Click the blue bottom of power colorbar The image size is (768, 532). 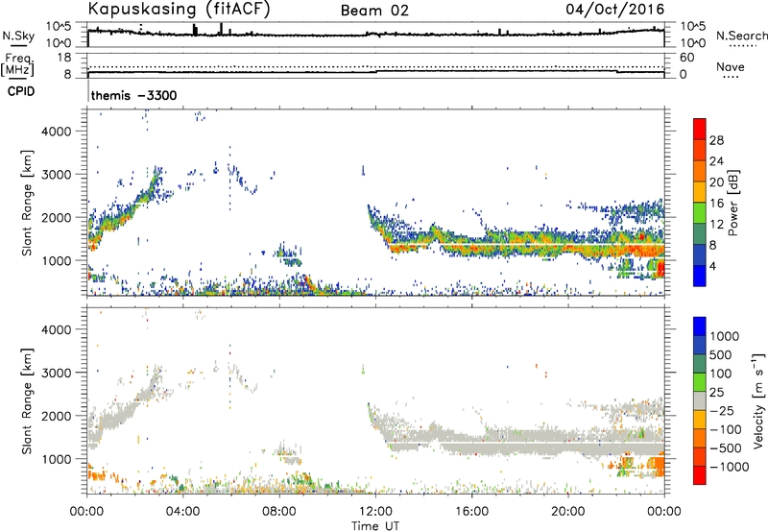tap(700, 276)
